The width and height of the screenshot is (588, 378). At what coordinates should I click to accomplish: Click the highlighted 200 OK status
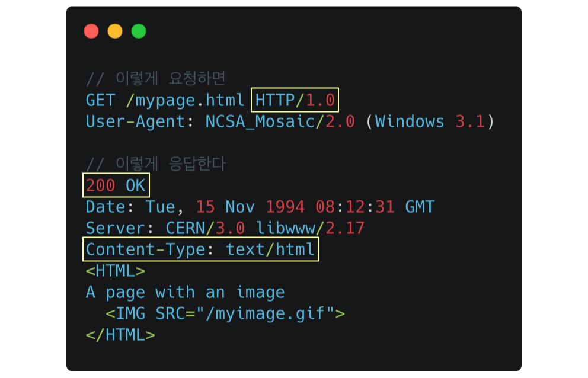point(116,185)
